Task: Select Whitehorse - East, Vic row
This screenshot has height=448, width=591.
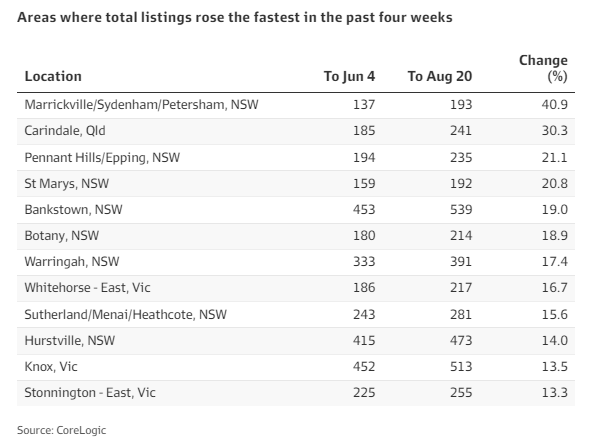Action: coord(296,288)
